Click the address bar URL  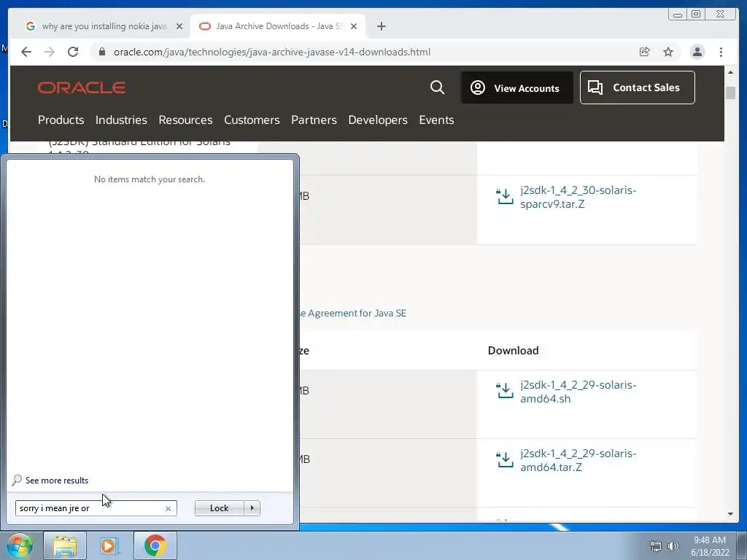(x=272, y=52)
